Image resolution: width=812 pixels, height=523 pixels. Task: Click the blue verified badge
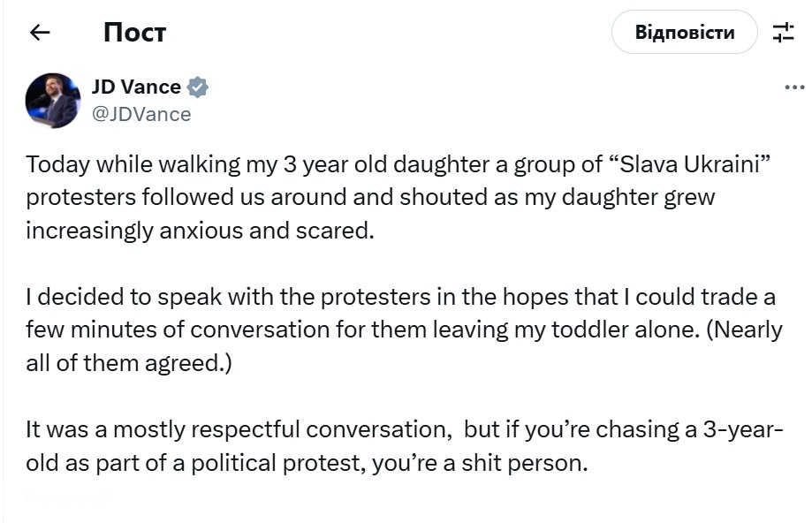tap(198, 87)
